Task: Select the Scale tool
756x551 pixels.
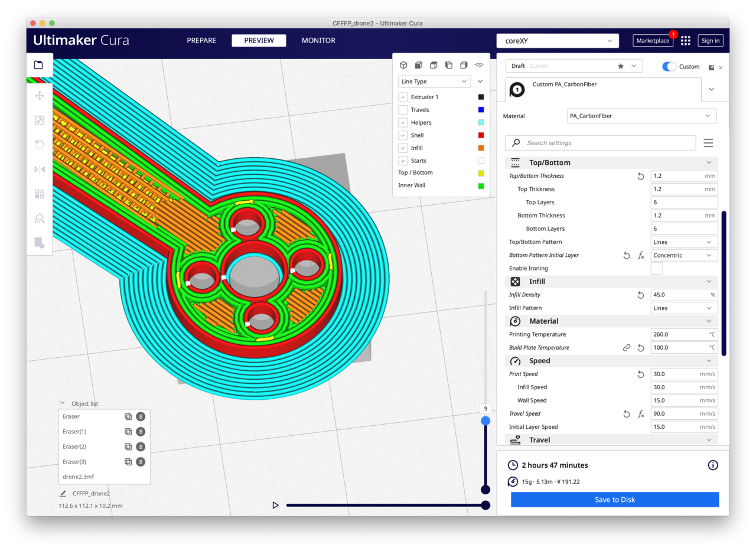Action: [x=40, y=120]
